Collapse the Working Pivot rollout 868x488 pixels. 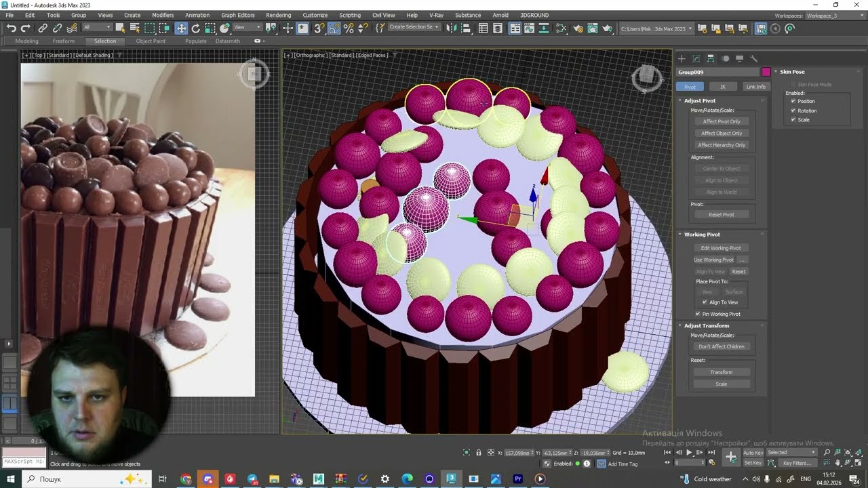[x=702, y=235]
